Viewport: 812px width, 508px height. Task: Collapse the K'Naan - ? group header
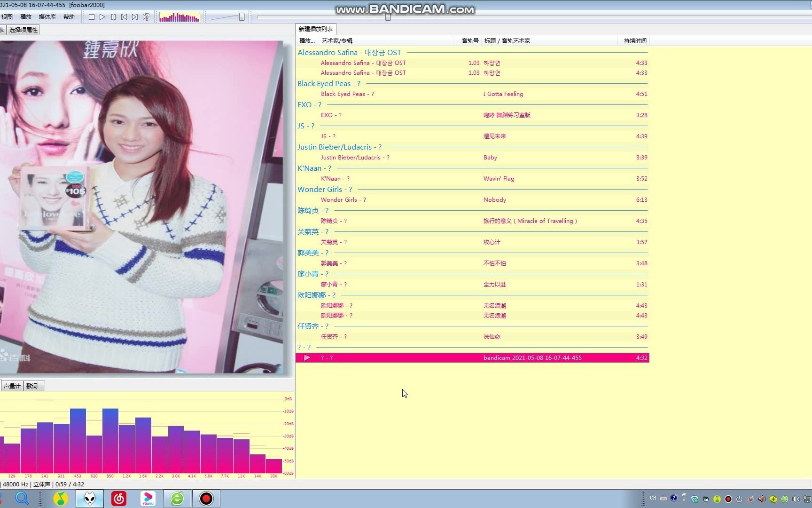(472, 168)
